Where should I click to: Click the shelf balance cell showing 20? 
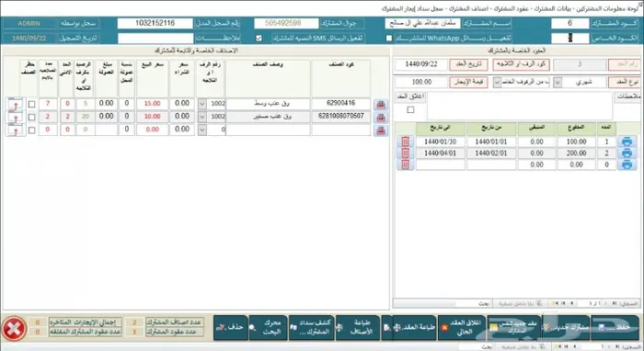(x=85, y=117)
